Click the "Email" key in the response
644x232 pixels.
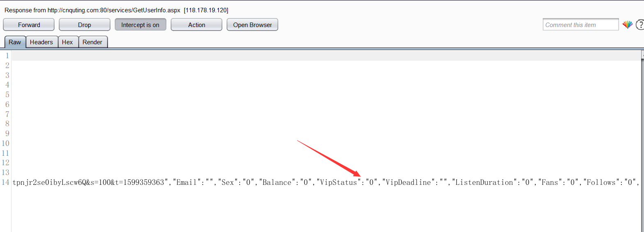click(187, 182)
